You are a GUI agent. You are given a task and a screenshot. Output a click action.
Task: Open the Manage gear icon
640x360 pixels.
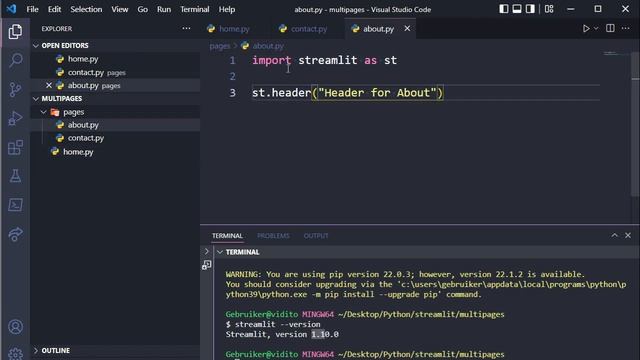pos(15,353)
